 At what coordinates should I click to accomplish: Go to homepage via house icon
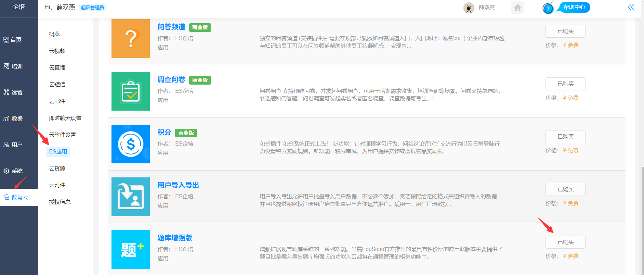(x=517, y=8)
